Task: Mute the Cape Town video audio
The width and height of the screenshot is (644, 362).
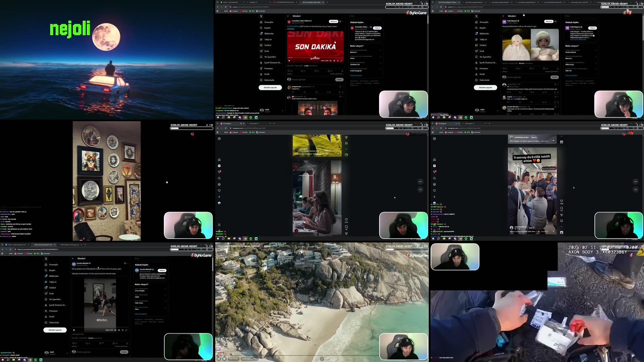Action: coord(224,359)
